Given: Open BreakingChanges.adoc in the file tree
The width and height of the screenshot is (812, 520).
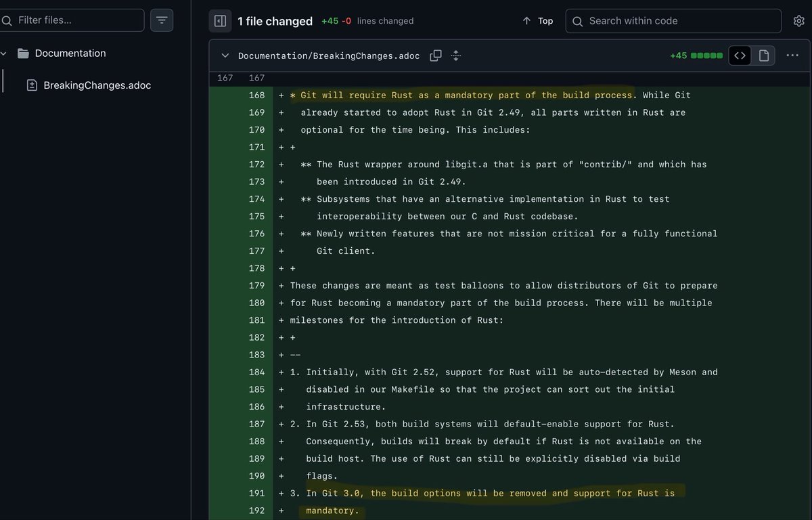Looking at the screenshot, I should coord(97,85).
